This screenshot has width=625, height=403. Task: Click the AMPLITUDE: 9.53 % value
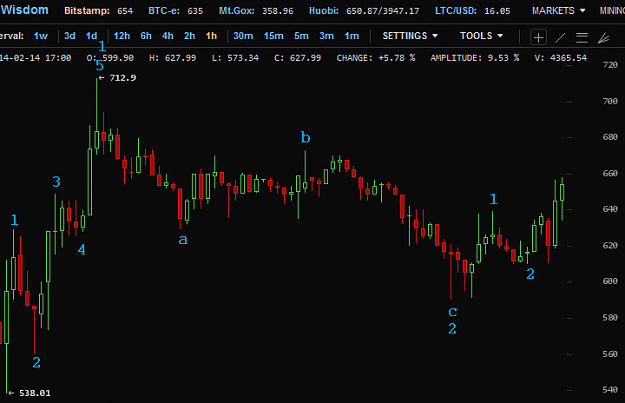click(x=474, y=58)
